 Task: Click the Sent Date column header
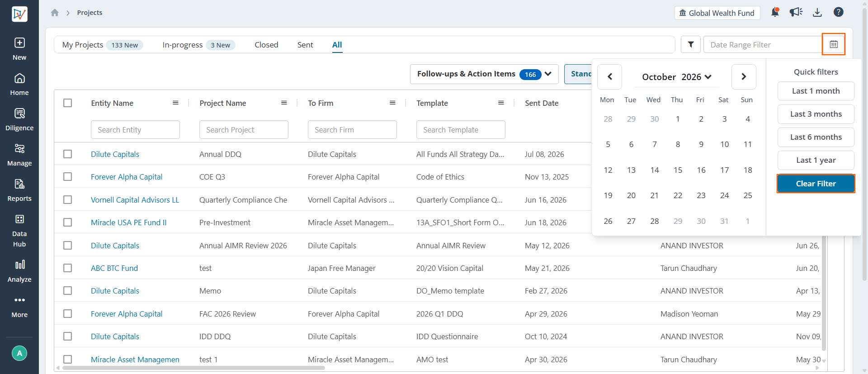click(x=542, y=103)
